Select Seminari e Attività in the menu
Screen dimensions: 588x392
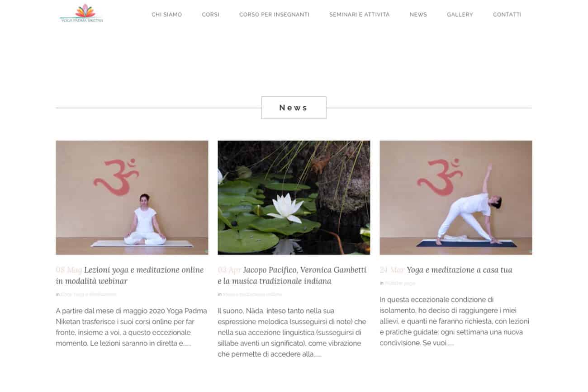coord(359,14)
